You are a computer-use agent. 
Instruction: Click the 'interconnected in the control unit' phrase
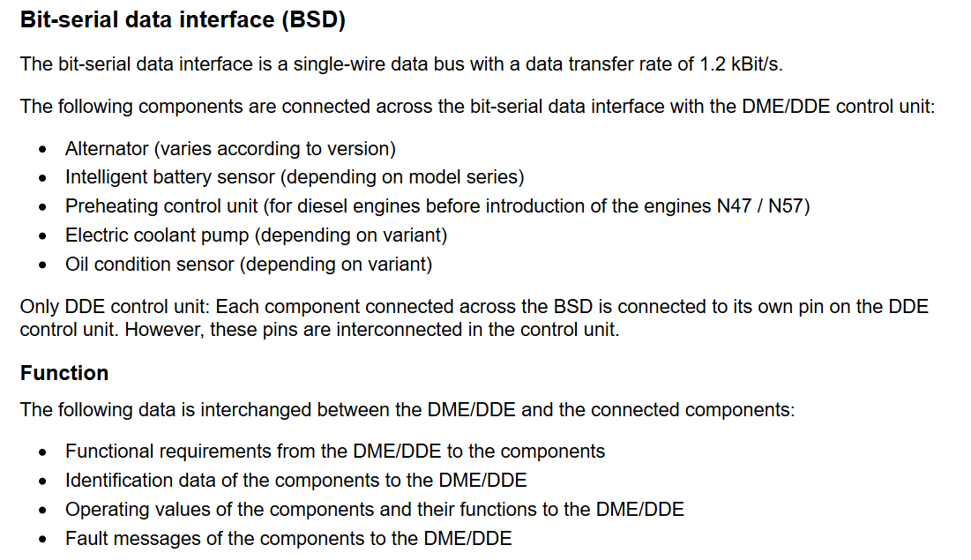[477, 330]
